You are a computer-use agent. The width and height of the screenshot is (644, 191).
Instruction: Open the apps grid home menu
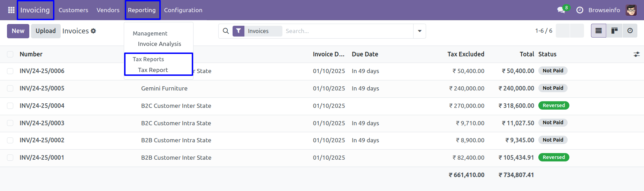(11, 10)
